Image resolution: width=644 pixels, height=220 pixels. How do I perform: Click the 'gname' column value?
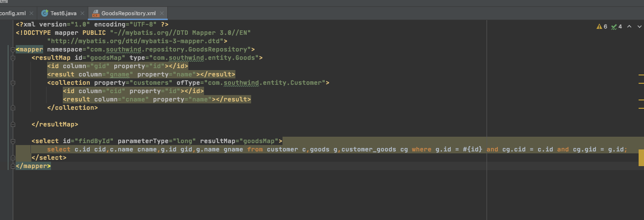pos(120,74)
